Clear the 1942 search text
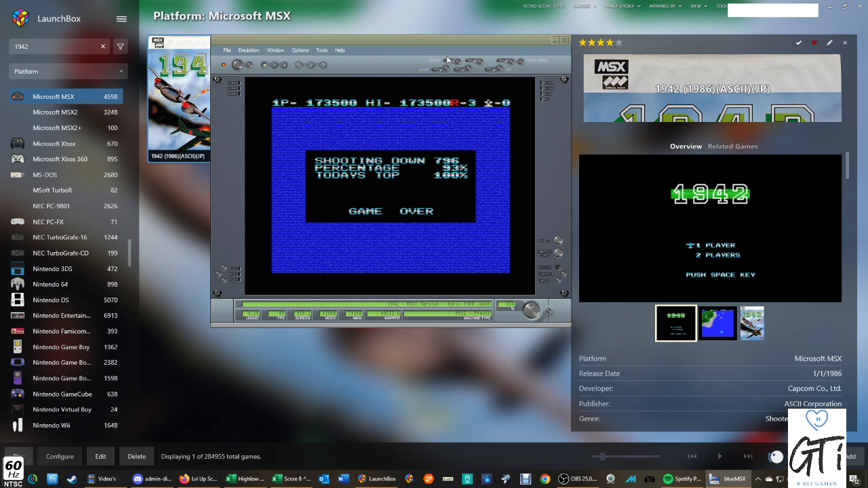The height and width of the screenshot is (488, 868). [x=103, y=47]
